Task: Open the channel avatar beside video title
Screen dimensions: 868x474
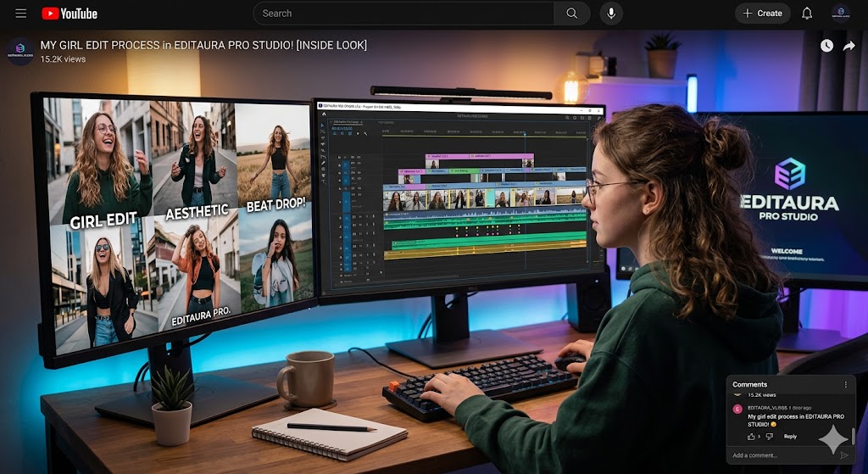Action: click(x=20, y=52)
